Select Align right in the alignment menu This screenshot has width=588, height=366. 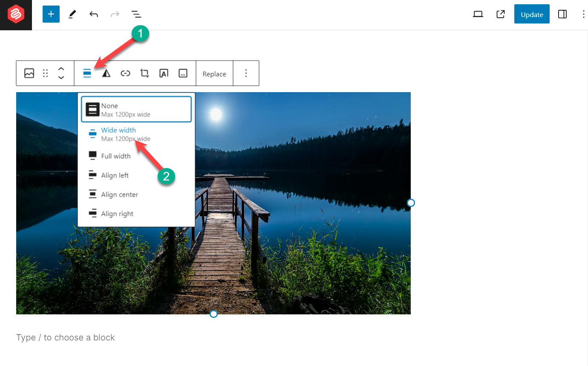click(x=116, y=213)
